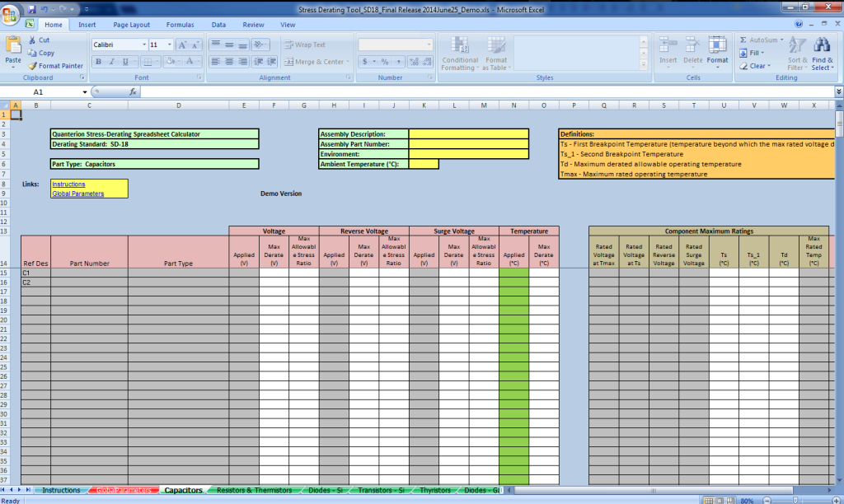Open Conditional Formatting options
This screenshot has width=844, height=504.
tap(459, 57)
